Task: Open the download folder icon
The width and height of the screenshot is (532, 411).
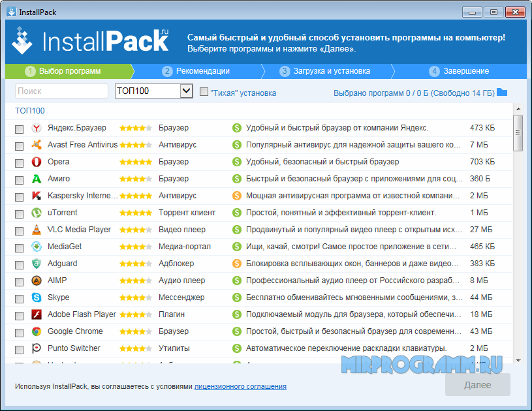Action: [502, 92]
